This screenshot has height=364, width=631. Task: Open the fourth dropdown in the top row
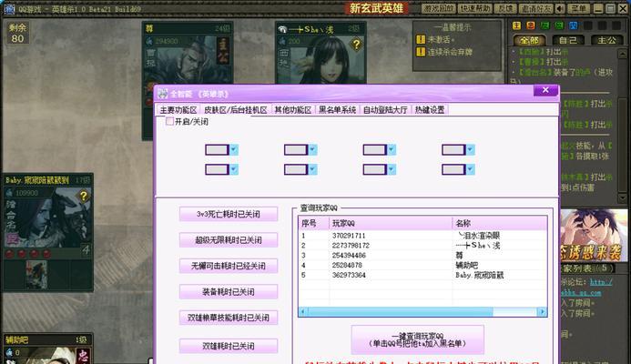[471, 150]
